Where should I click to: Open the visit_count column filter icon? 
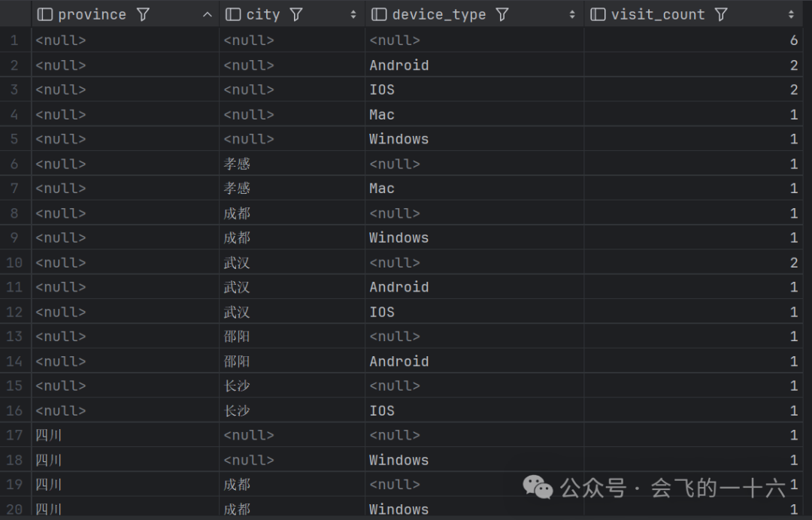(x=721, y=14)
